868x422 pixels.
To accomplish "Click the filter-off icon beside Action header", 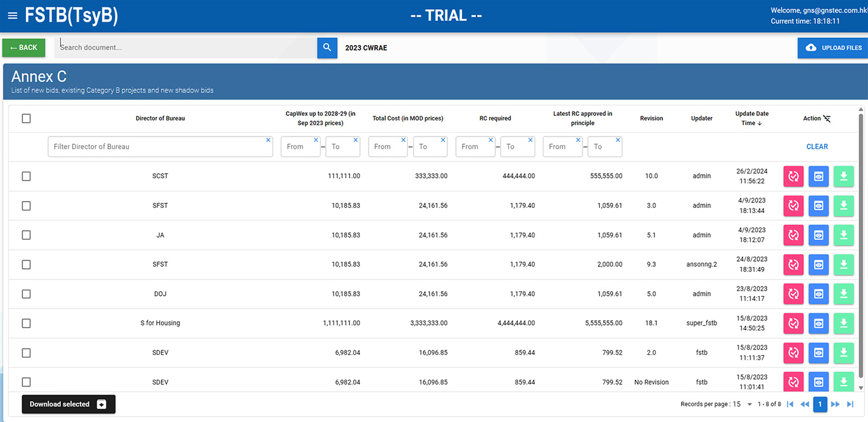I will pos(827,119).
